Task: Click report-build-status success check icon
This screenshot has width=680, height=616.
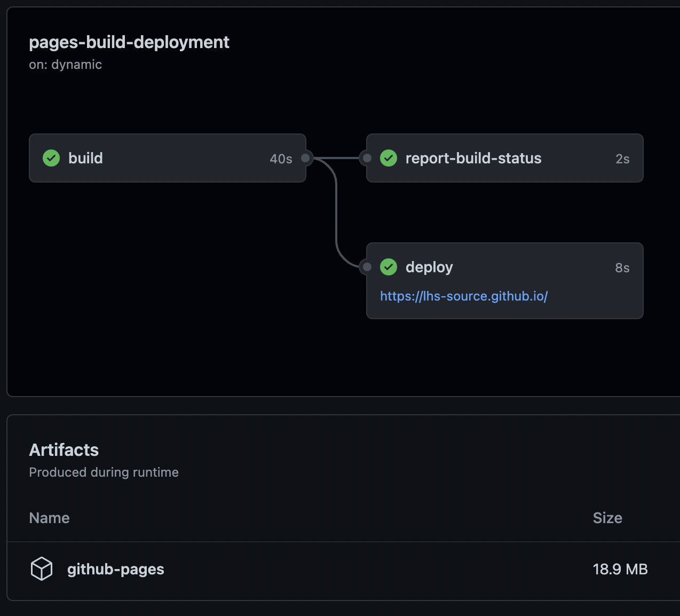Action: [x=389, y=158]
